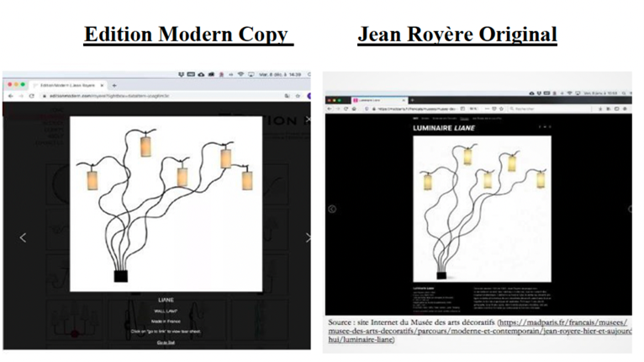Click the 'LIANE' caption under the lightbox
The width and height of the screenshot is (644, 362).
point(166,300)
